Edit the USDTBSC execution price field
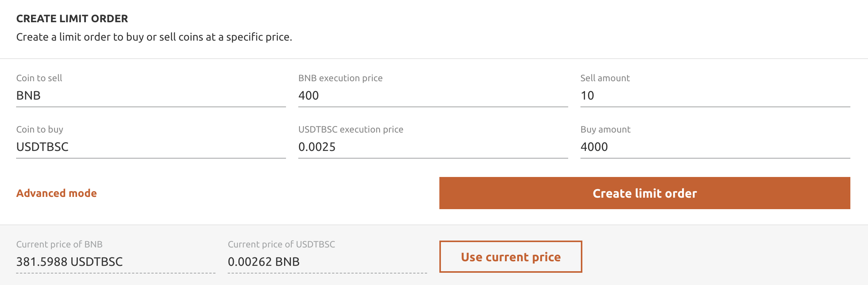 [433, 147]
